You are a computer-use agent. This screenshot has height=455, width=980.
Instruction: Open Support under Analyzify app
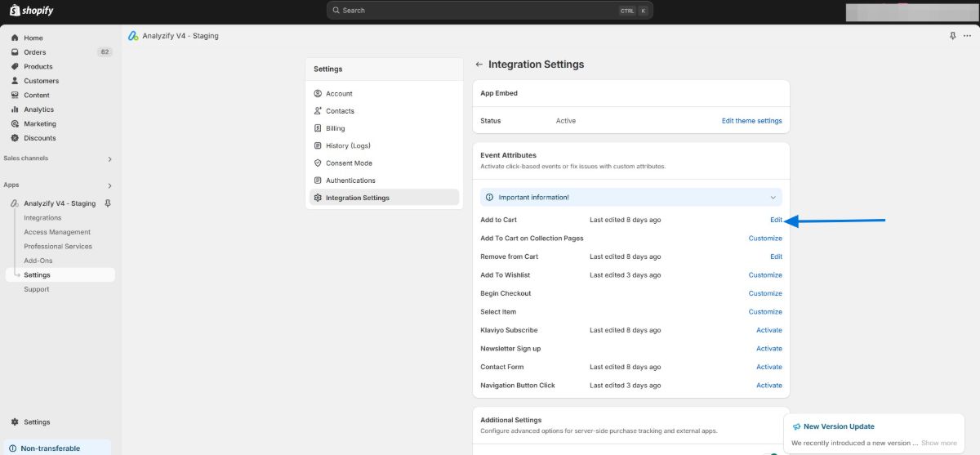click(37, 289)
